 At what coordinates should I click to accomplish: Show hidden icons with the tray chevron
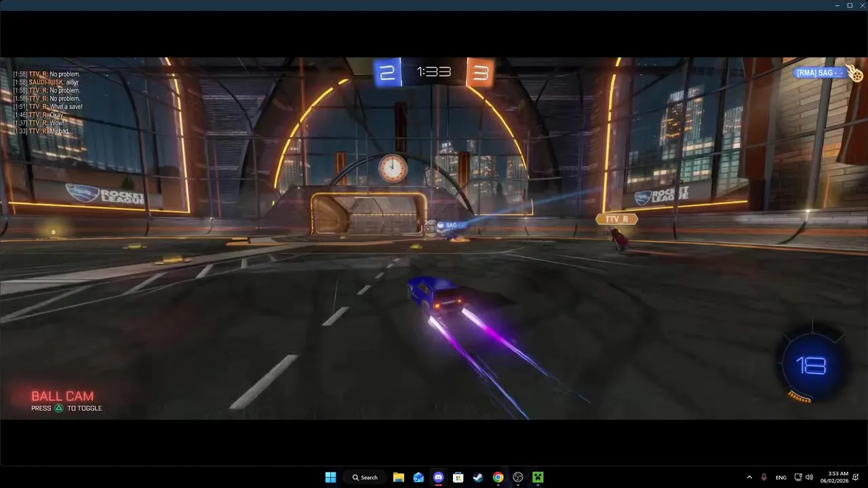point(749,477)
